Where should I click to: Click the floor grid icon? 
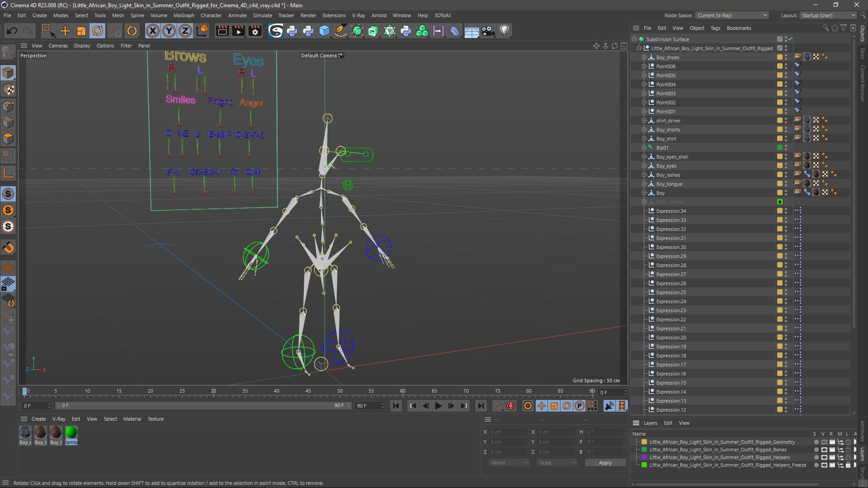pyautogui.click(x=472, y=31)
